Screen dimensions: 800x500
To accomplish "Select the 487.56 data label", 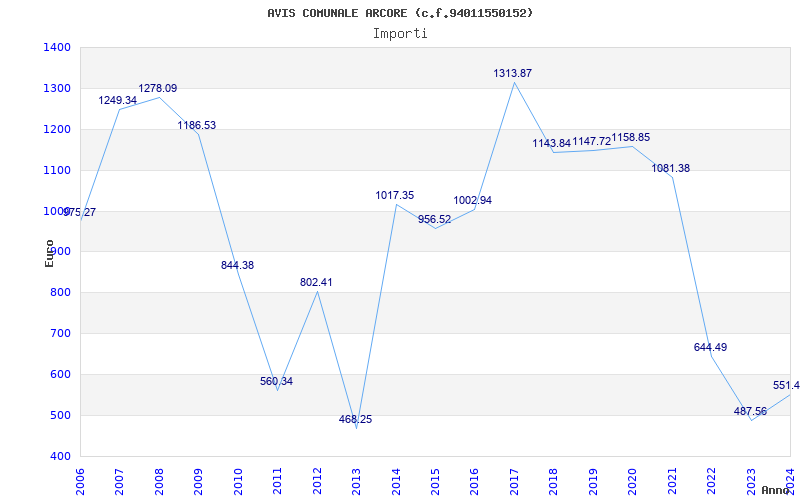I will pyautogui.click(x=750, y=411).
